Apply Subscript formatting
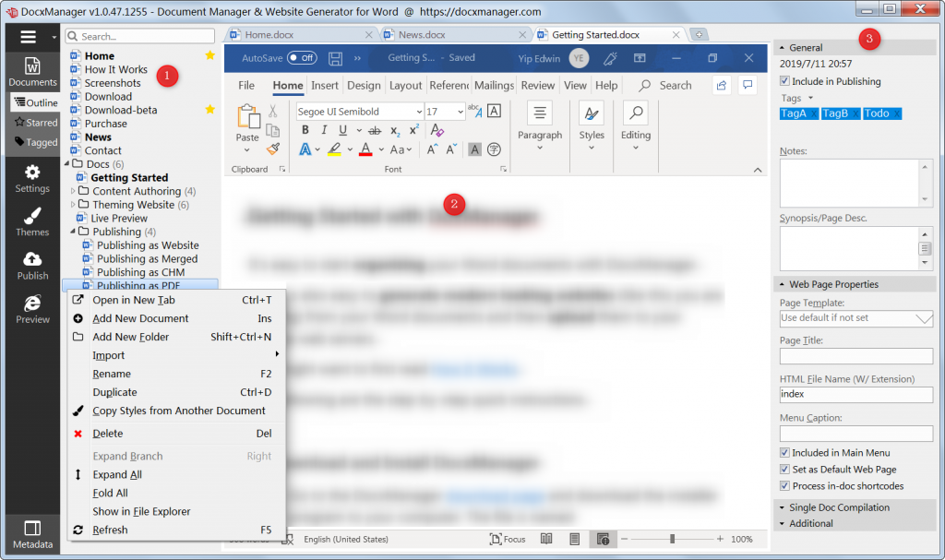This screenshot has width=945, height=560. coord(395,130)
